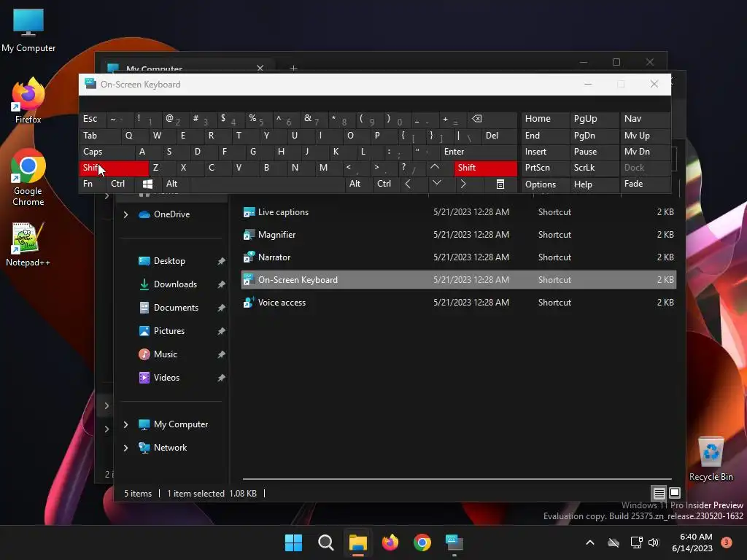This screenshot has height=560, width=747.
Task: Open Desktop folder in sidebar
Action: pyautogui.click(x=169, y=261)
